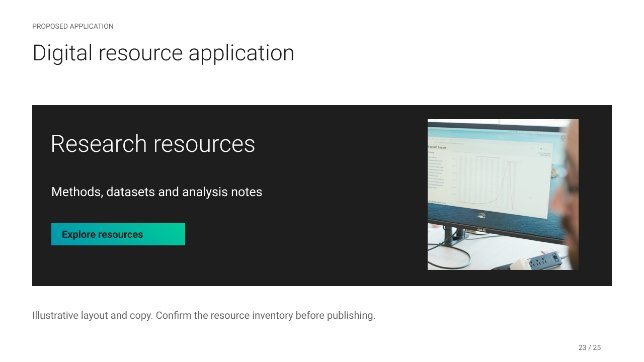Click the 23 / 25 page number

(x=590, y=347)
